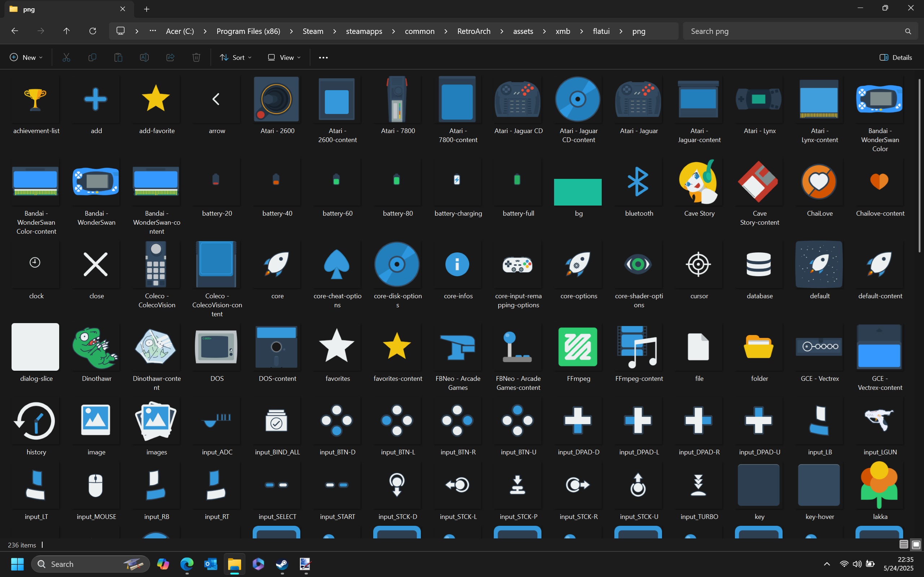Select the FFmpeg image file
The image size is (924, 577).
coord(578,347)
